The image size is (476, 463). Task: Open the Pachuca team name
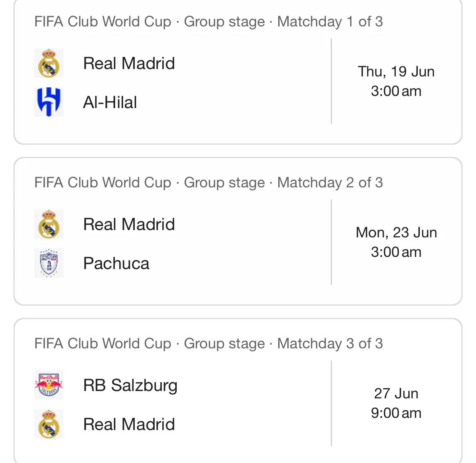116,263
